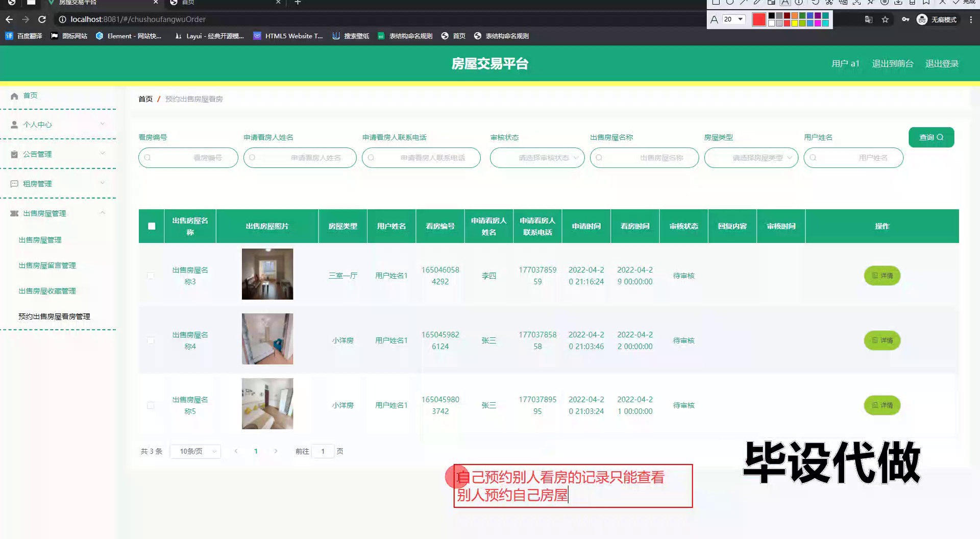
Task: Click 详情 button for 出售房屋名称3
Action: click(882, 276)
